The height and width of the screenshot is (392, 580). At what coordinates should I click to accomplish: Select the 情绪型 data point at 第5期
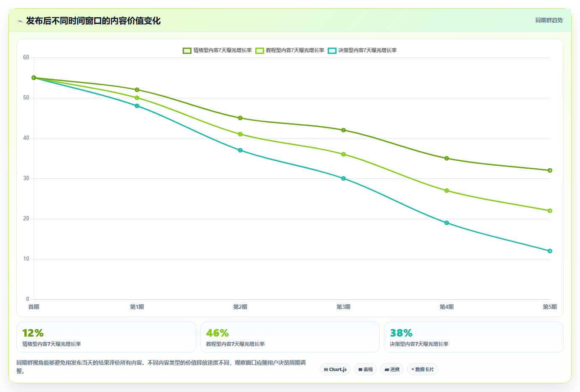550,170
